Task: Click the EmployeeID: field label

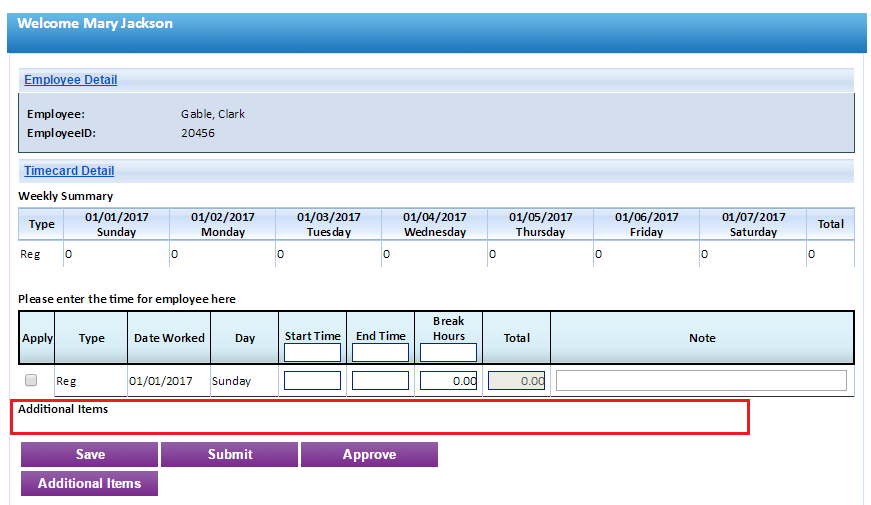Action: [x=61, y=133]
